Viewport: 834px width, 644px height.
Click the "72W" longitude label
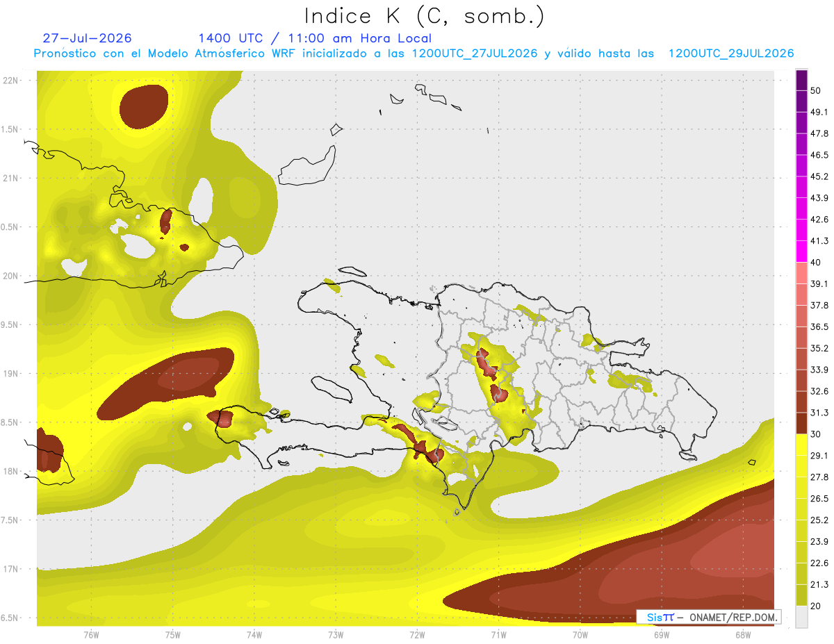click(417, 634)
